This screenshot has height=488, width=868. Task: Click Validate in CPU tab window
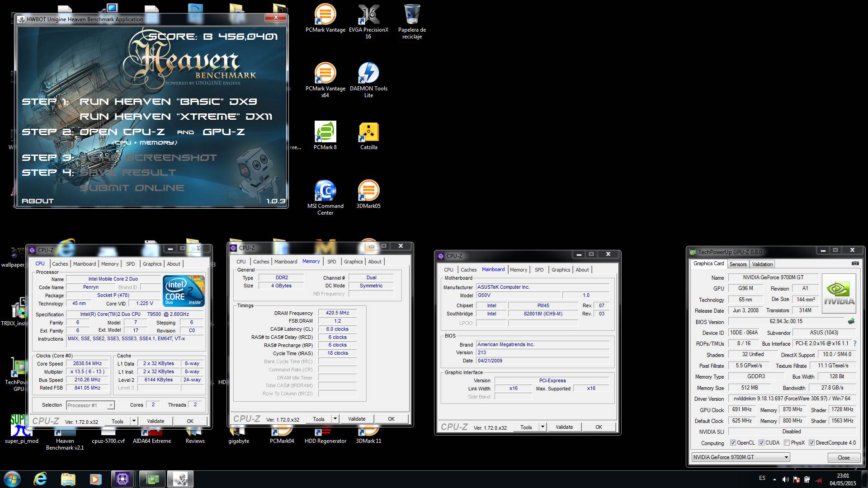(x=156, y=421)
